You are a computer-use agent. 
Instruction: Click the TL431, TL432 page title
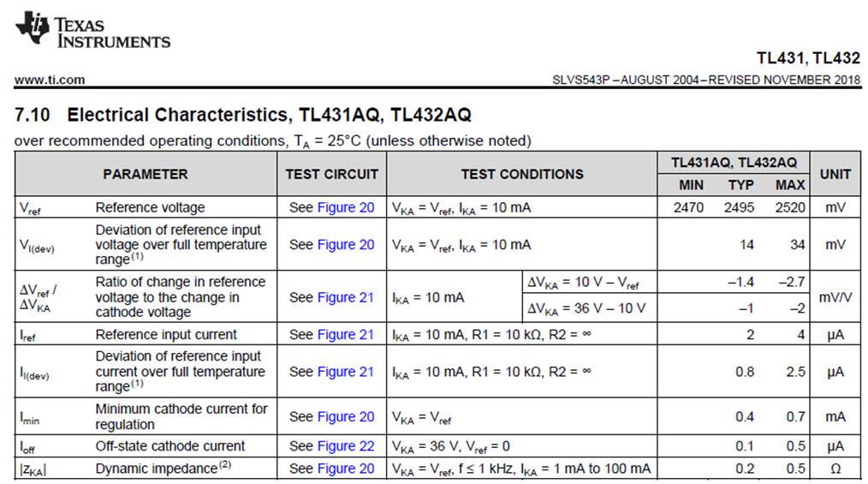pyautogui.click(x=807, y=58)
